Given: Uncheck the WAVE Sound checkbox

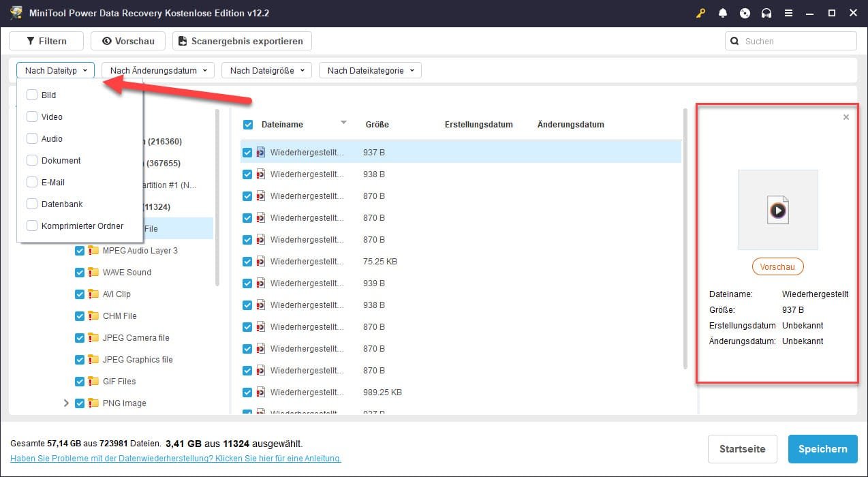Looking at the screenshot, I should (80, 272).
